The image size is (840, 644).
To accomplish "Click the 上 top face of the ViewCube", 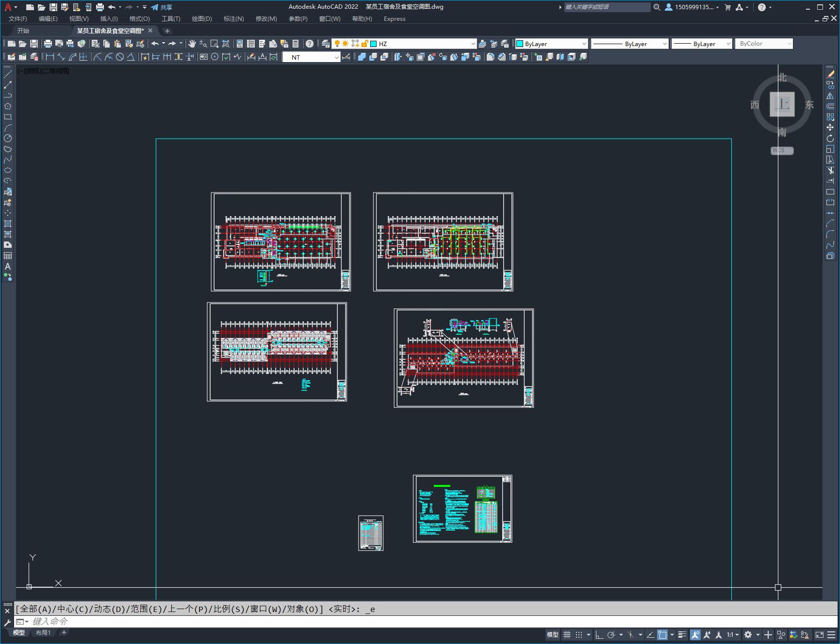I will pyautogui.click(x=782, y=104).
